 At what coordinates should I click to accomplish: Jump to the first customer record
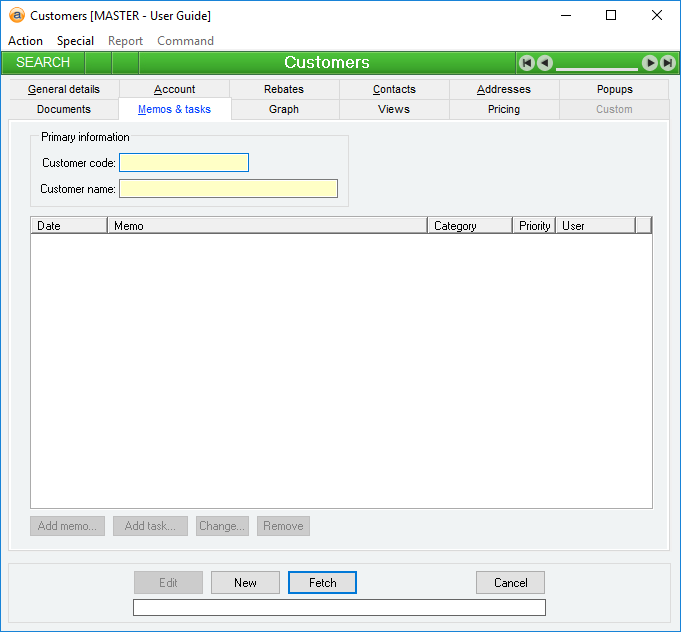coord(526,63)
